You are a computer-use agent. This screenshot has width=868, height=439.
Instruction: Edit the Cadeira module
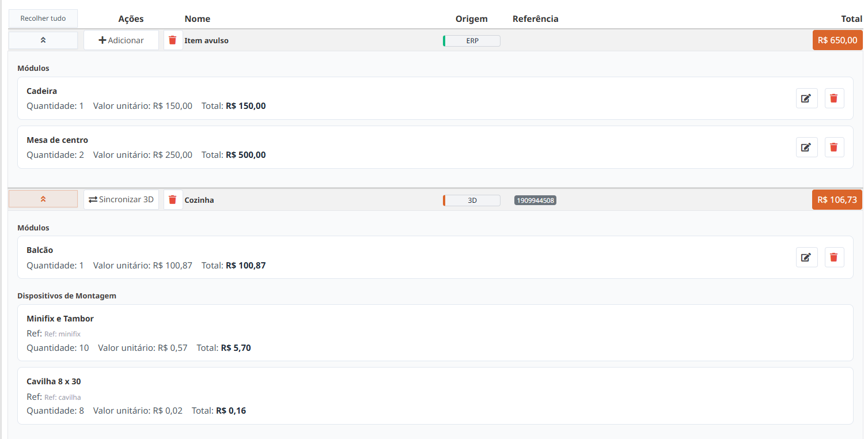[806, 99]
